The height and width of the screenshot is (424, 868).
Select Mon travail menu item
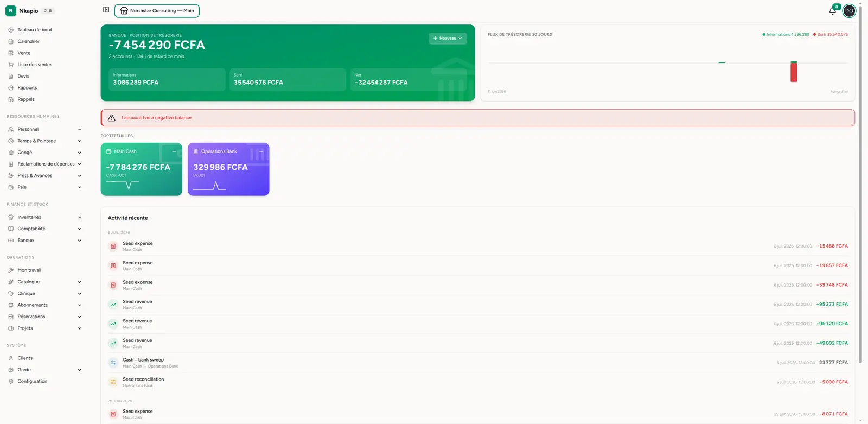[44, 270]
